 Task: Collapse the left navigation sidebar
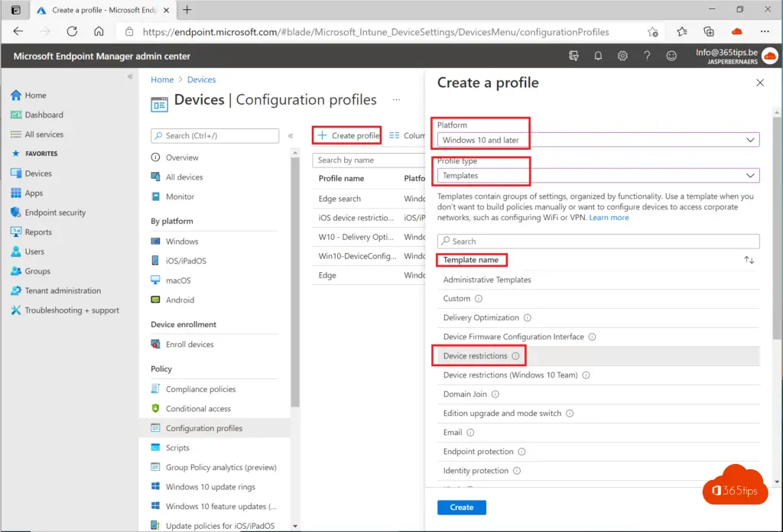click(x=130, y=76)
